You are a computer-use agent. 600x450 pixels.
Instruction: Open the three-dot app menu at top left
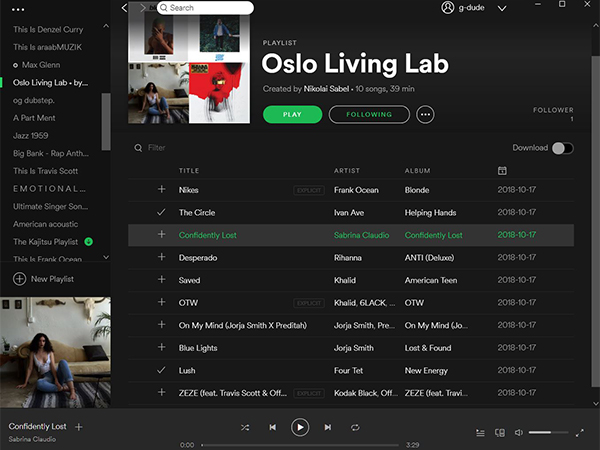(x=18, y=9)
